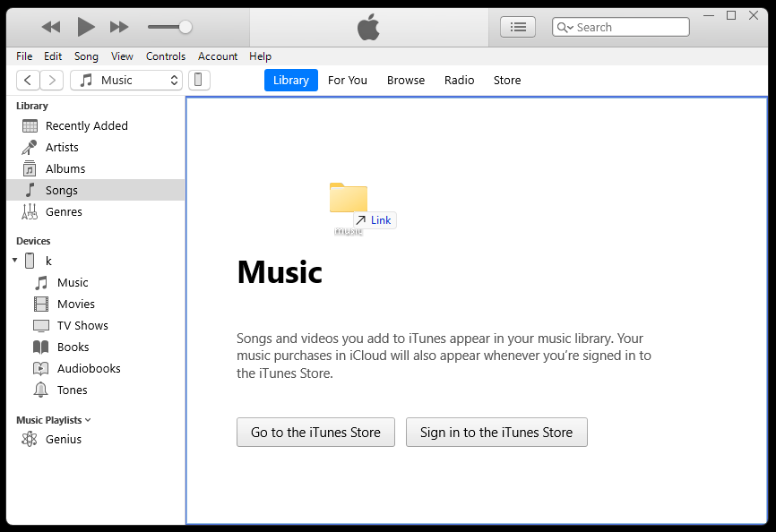
Task: Click Sign in to the iTunes Store
Action: [496, 432]
